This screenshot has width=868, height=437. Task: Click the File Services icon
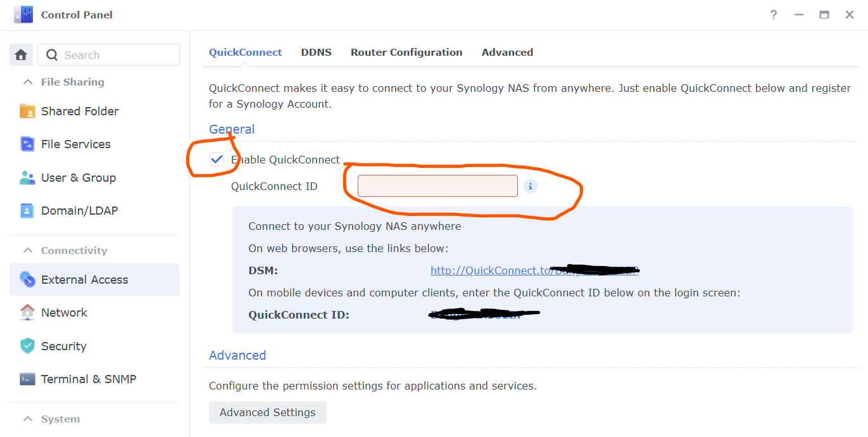point(27,144)
